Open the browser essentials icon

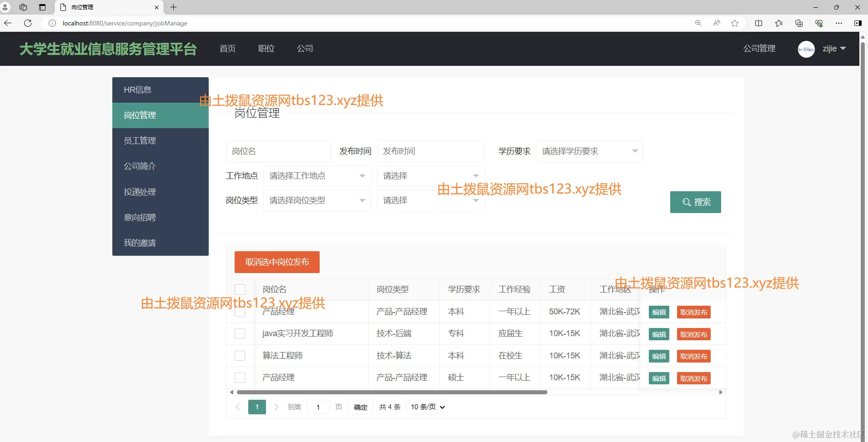click(x=819, y=23)
